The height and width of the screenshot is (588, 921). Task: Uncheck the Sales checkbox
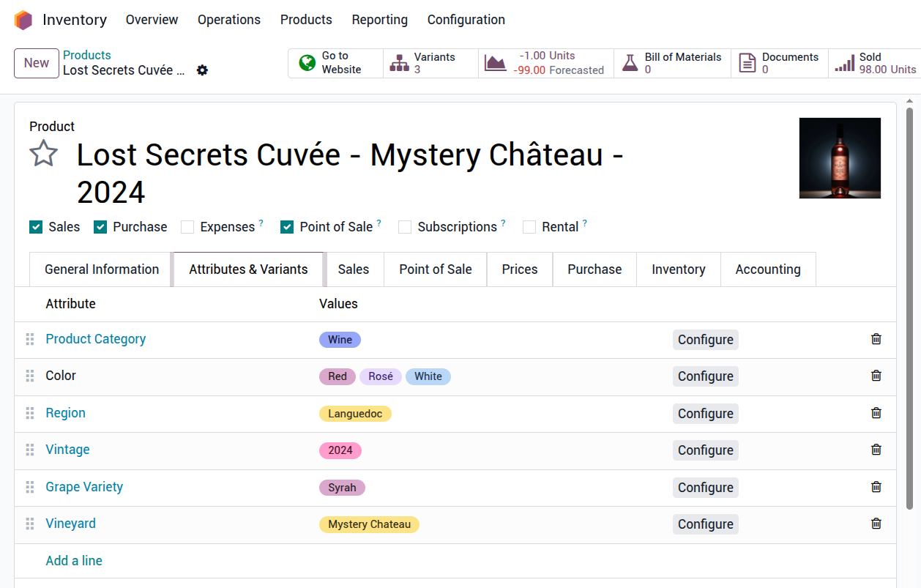36,227
